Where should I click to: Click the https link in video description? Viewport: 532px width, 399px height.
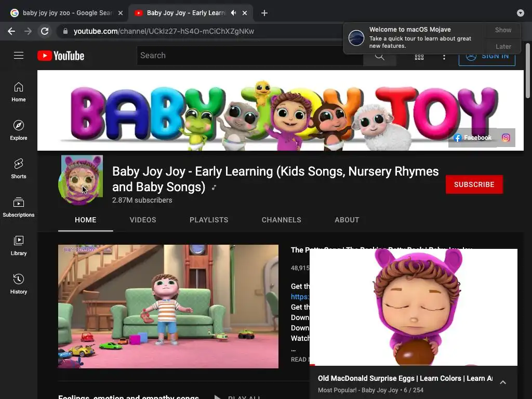300,297
